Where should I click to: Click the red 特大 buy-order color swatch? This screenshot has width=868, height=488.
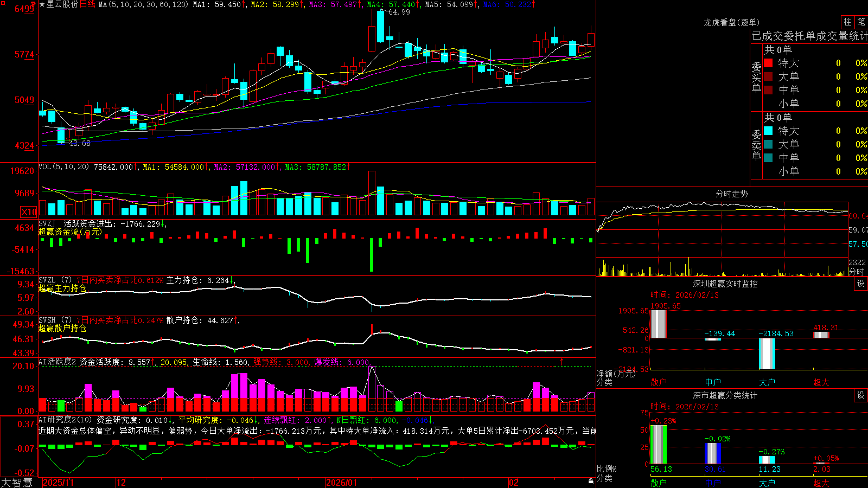[x=768, y=63]
